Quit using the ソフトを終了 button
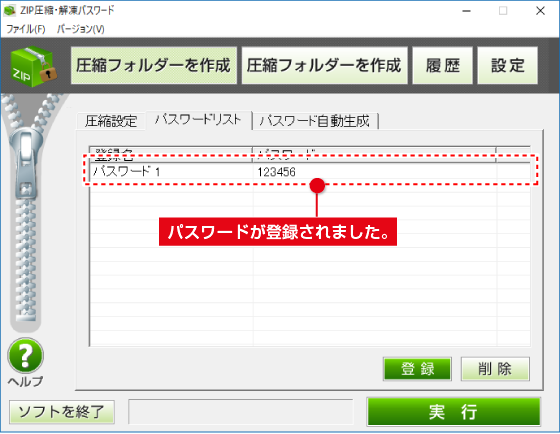Image resolution: width=560 pixels, height=434 pixels. pos(62,412)
